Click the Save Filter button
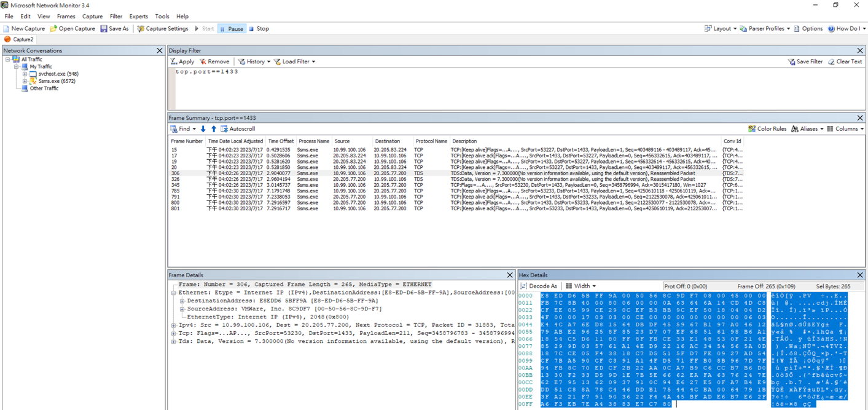The height and width of the screenshot is (410, 868). pos(805,61)
